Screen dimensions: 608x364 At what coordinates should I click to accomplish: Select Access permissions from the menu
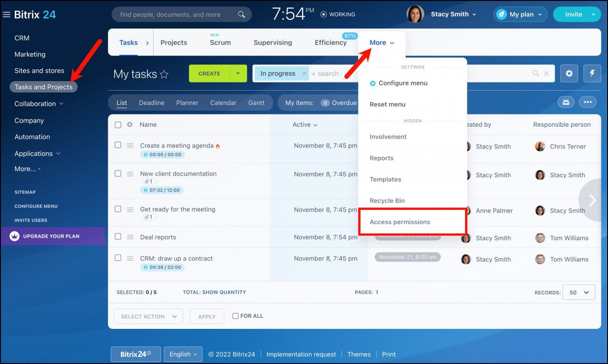(400, 222)
